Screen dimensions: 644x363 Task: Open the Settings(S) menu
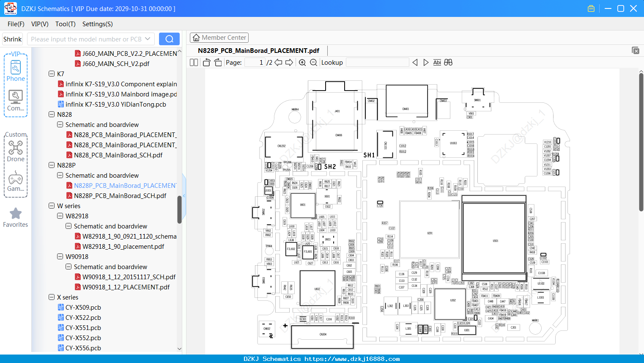point(98,24)
